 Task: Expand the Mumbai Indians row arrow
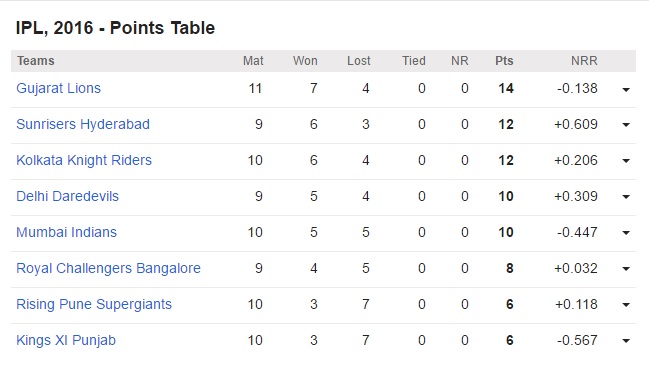[x=626, y=233]
